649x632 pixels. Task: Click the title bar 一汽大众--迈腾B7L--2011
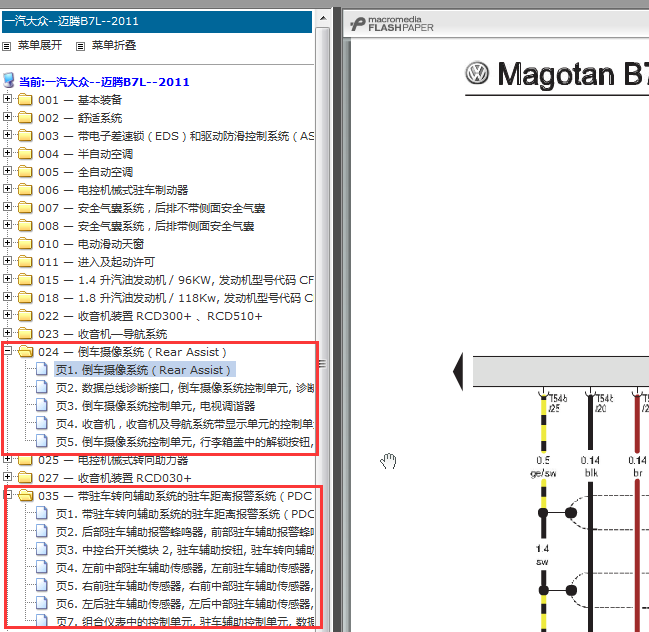pos(156,21)
